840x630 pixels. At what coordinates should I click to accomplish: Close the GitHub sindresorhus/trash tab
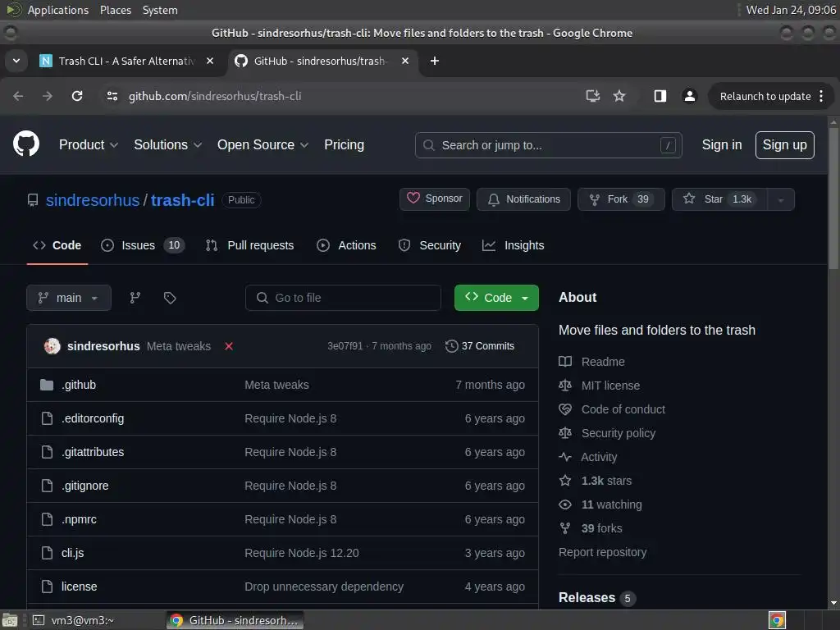click(405, 61)
